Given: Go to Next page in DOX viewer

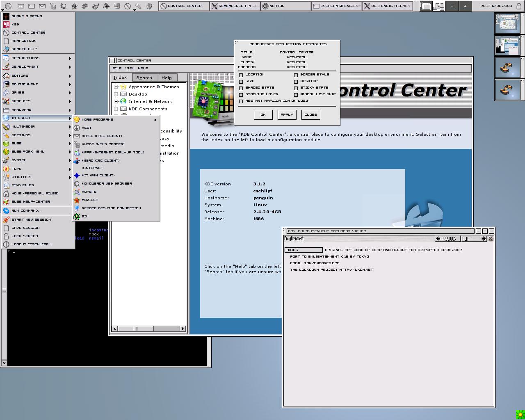Looking at the screenshot, I should coord(473,239).
